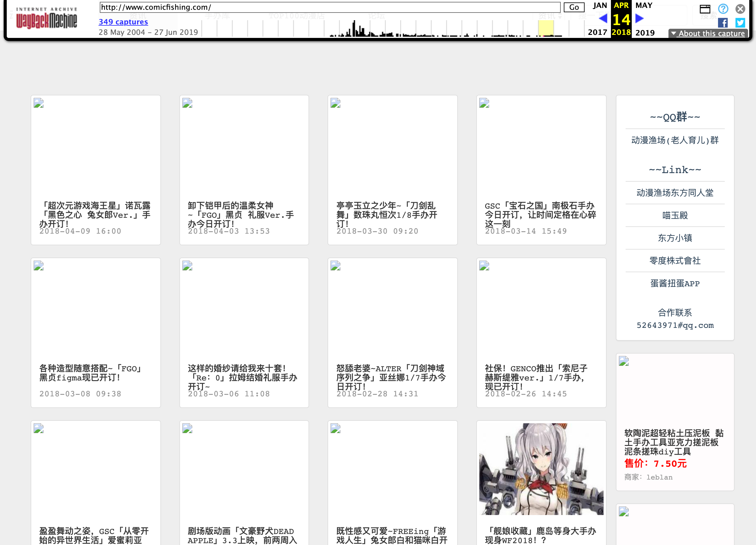This screenshot has width=756, height=545.
Task: Expand About this capture
Action: tap(708, 33)
